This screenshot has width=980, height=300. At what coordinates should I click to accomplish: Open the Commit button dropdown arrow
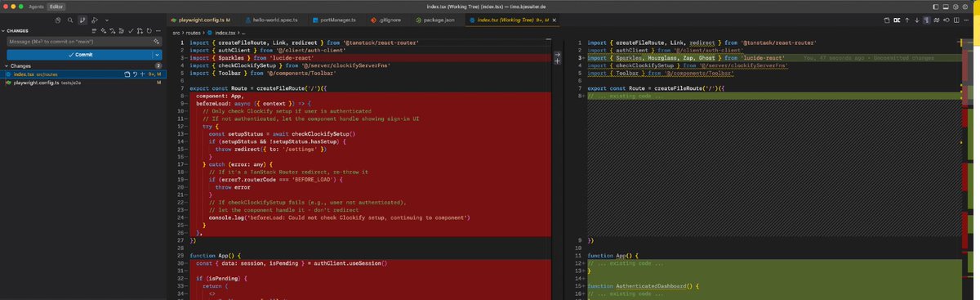[x=157, y=55]
